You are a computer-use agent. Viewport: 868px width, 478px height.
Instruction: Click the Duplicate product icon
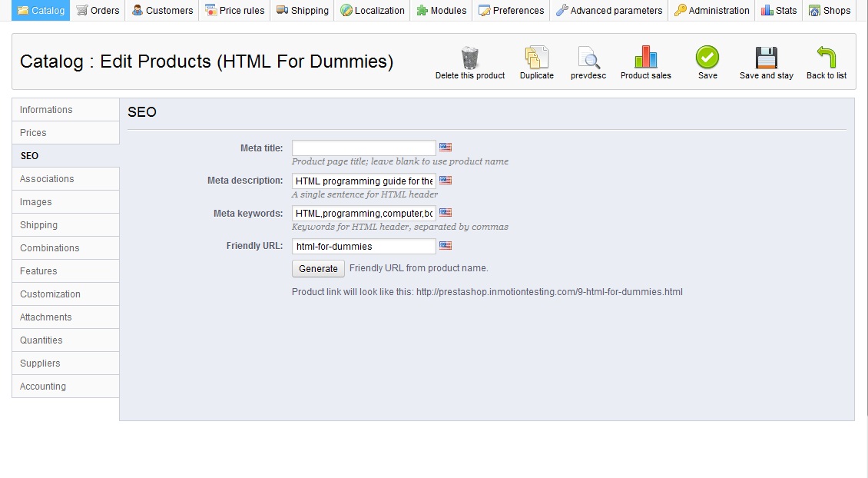point(536,58)
